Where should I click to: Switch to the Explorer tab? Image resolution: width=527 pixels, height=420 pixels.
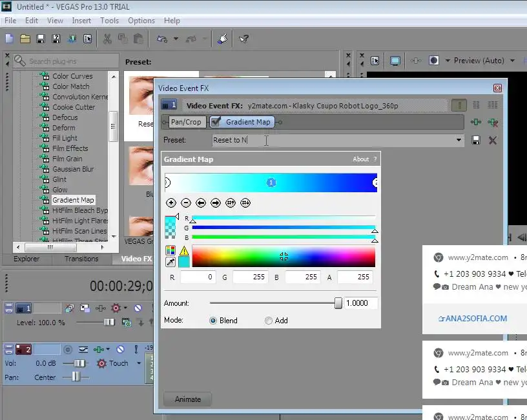[26, 259]
